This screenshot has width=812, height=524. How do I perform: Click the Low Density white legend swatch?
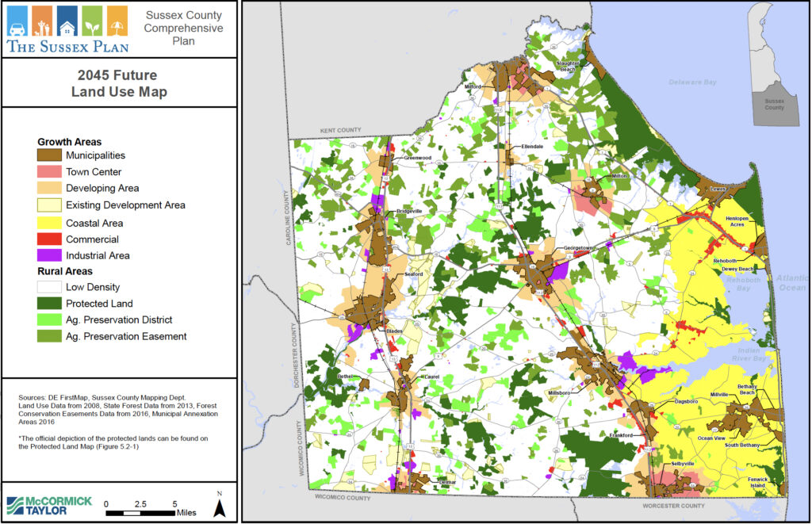[x=49, y=287]
